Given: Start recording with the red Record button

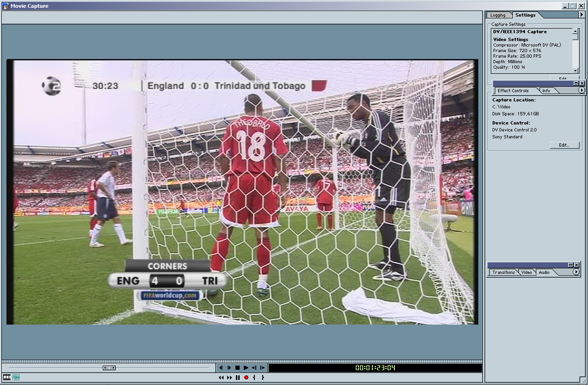Looking at the screenshot, I should [x=246, y=378].
